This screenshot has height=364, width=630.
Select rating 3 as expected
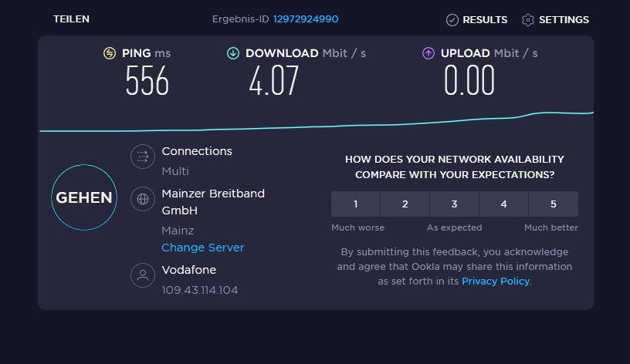tap(455, 204)
